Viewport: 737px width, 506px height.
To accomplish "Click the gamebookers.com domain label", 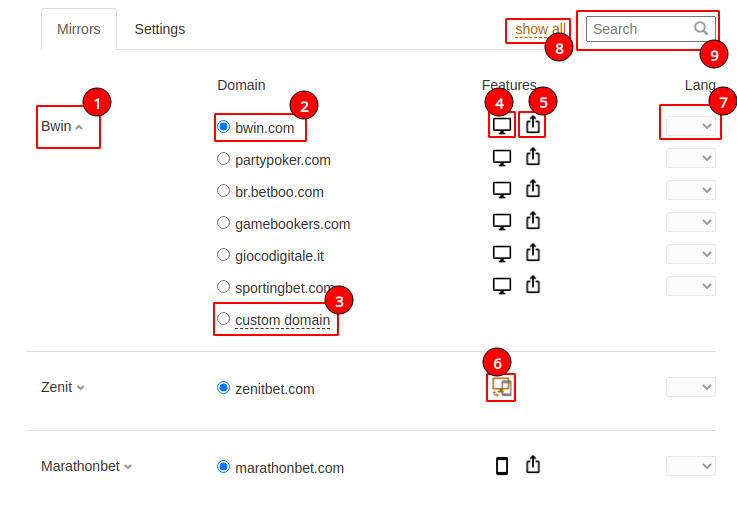I will [292, 224].
